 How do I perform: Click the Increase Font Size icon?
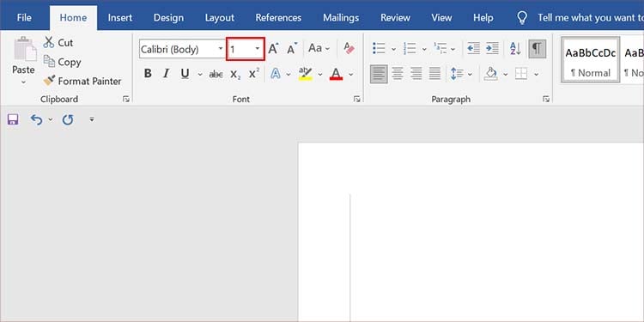(273, 49)
